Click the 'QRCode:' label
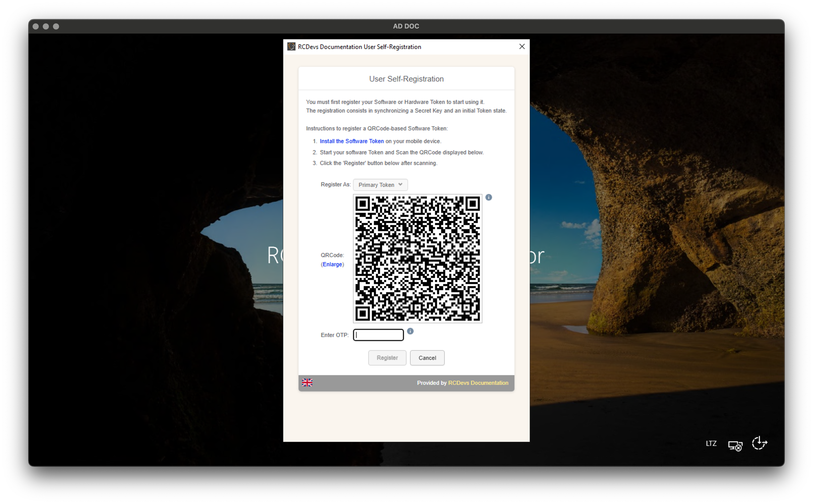 (332, 255)
